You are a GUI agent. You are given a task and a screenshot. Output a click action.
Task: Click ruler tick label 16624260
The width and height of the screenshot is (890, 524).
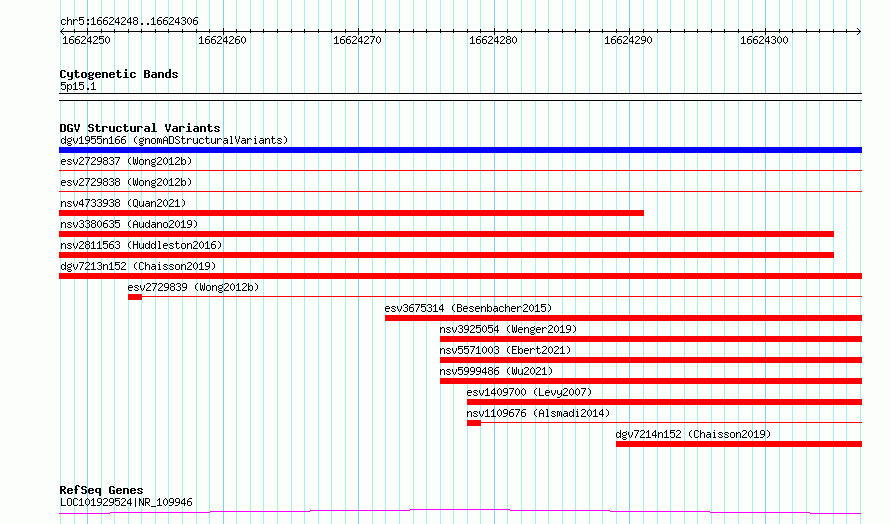(x=222, y=40)
